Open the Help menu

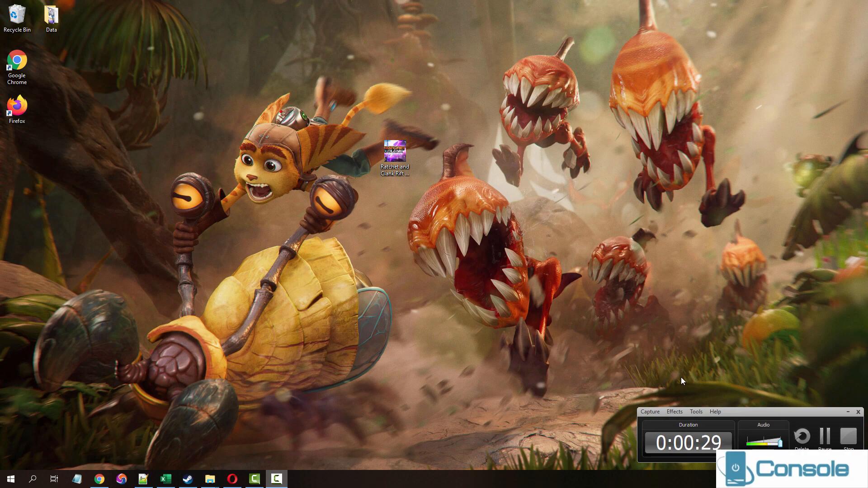(715, 412)
